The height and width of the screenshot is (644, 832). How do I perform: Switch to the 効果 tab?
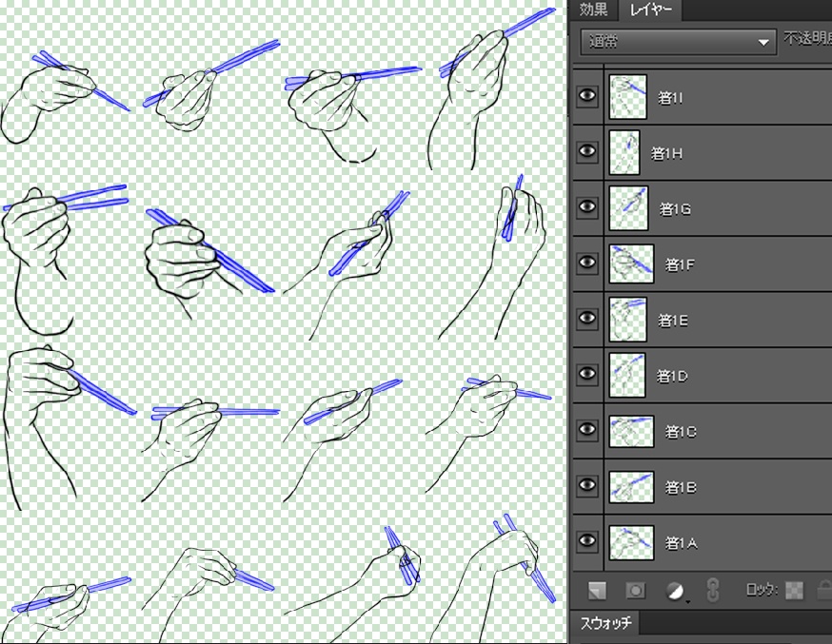click(x=593, y=10)
